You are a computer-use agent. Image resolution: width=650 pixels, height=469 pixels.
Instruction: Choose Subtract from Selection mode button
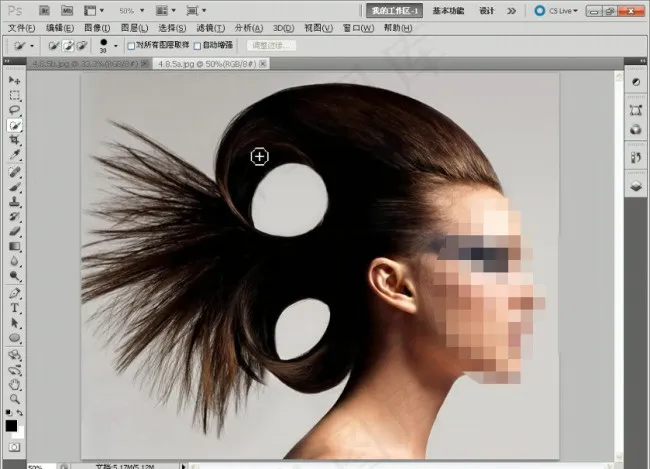pos(82,46)
